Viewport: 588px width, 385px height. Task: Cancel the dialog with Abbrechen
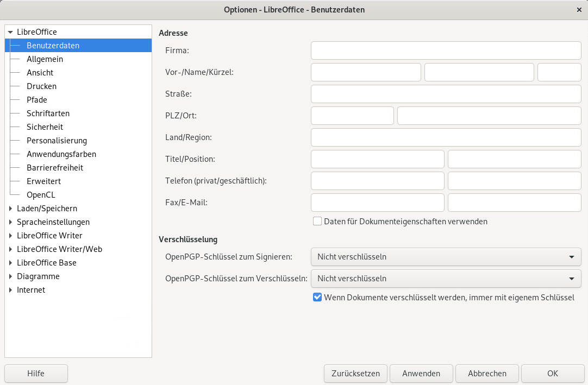[487, 374]
